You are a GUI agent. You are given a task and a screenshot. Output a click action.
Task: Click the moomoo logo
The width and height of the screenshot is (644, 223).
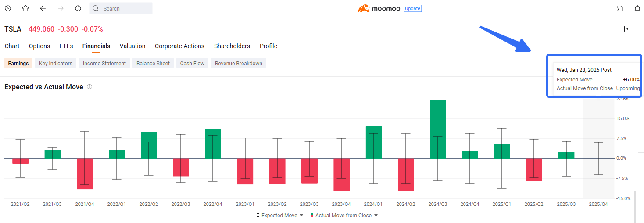point(379,8)
